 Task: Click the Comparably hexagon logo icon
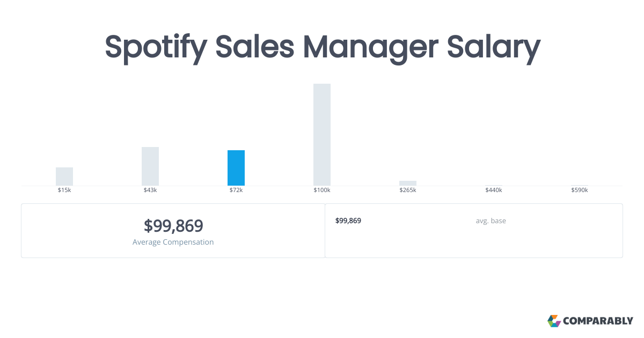[554, 321]
